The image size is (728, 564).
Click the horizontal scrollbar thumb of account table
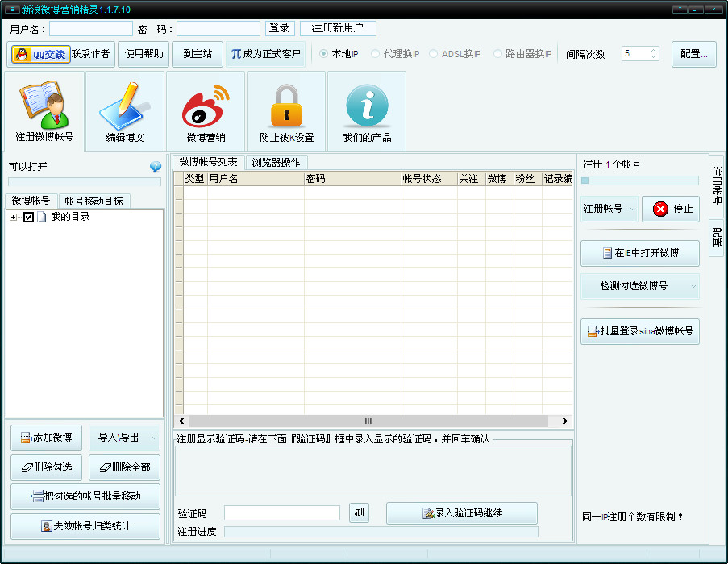368,421
